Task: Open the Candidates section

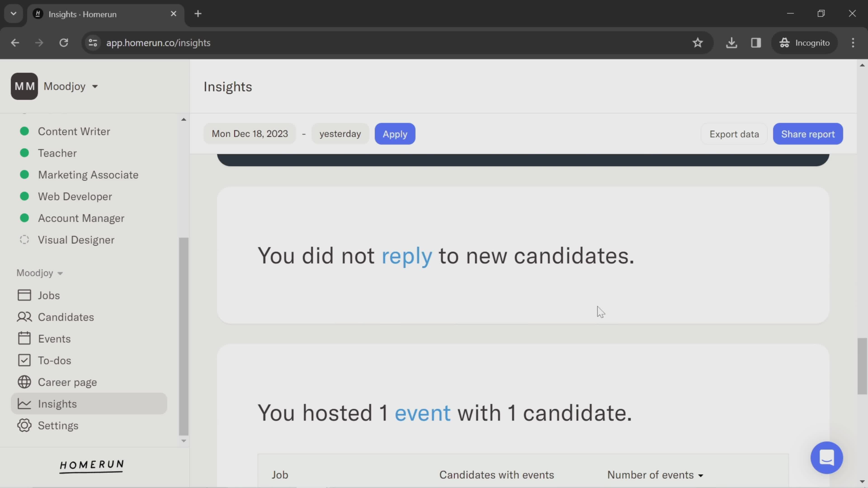Action: point(66,316)
